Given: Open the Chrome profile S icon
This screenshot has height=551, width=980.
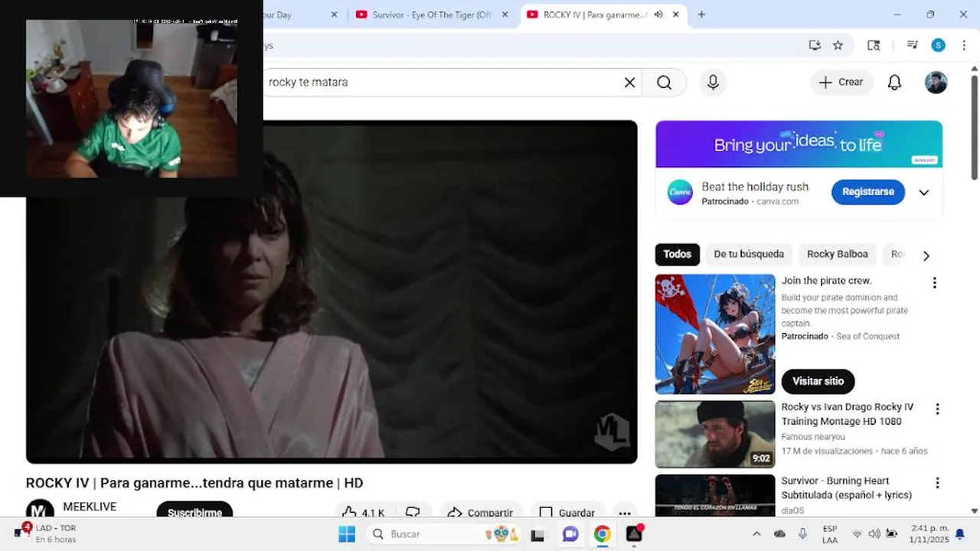Looking at the screenshot, I should [x=938, y=45].
